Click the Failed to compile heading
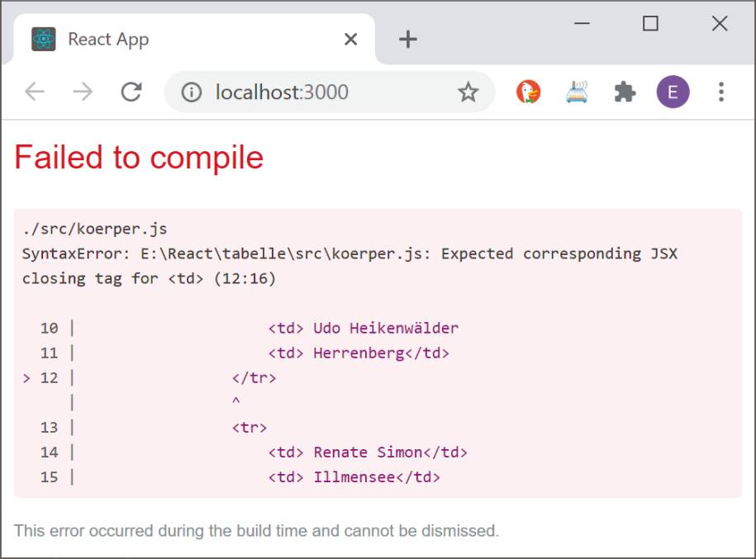The height and width of the screenshot is (559, 756). (x=139, y=158)
